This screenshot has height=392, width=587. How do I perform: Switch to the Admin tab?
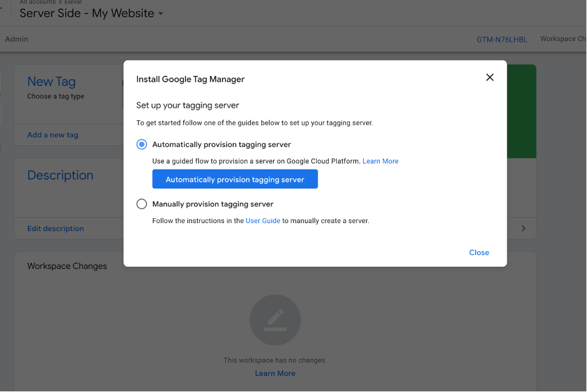[16, 39]
